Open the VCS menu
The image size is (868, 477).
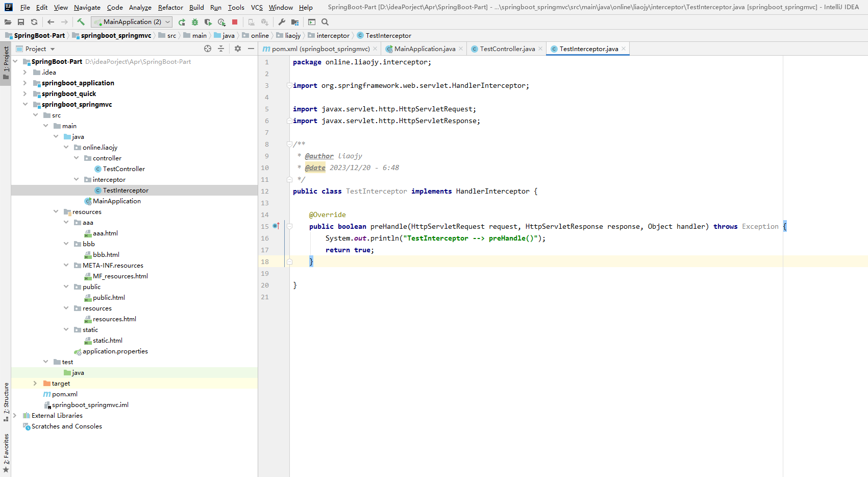257,8
